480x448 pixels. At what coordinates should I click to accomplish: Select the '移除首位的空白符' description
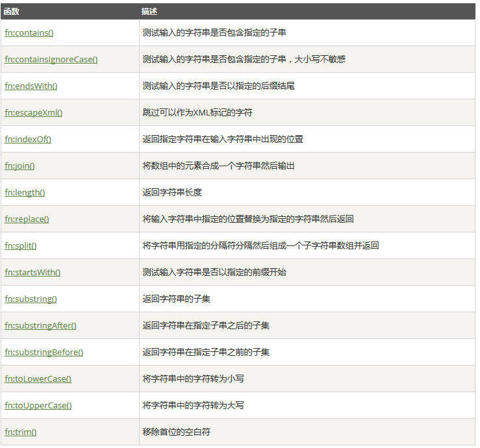pyautogui.click(x=176, y=432)
